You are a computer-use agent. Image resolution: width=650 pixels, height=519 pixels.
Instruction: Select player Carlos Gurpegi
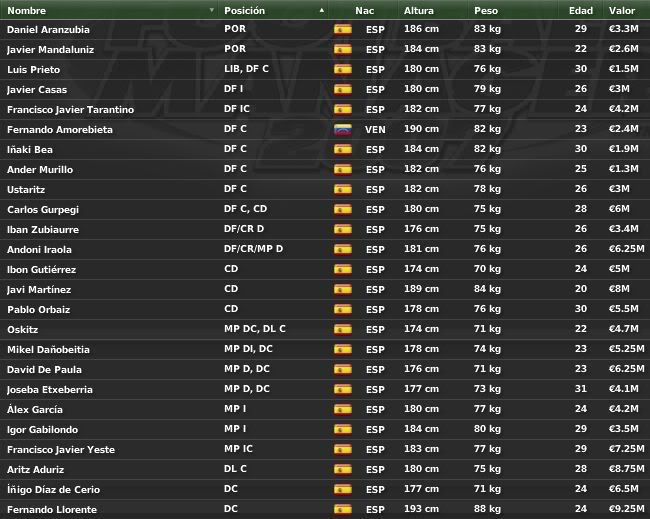(x=43, y=210)
